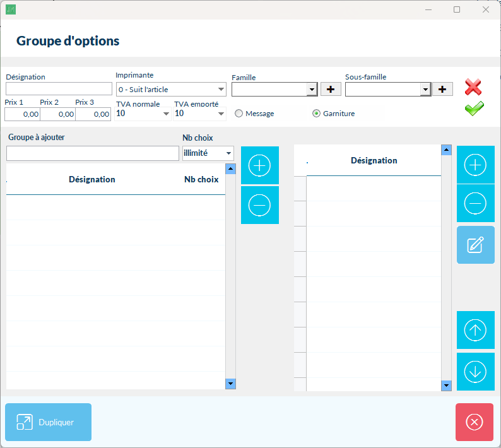The width and height of the screenshot is (501, 448).
Task: Click the Prix 3 input field
Action: point(93,114)
